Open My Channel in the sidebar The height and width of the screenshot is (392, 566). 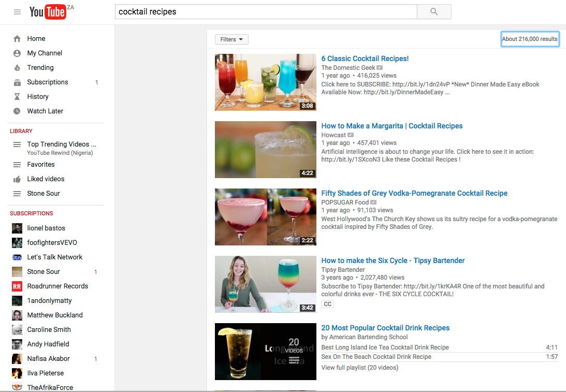point(45,53)
